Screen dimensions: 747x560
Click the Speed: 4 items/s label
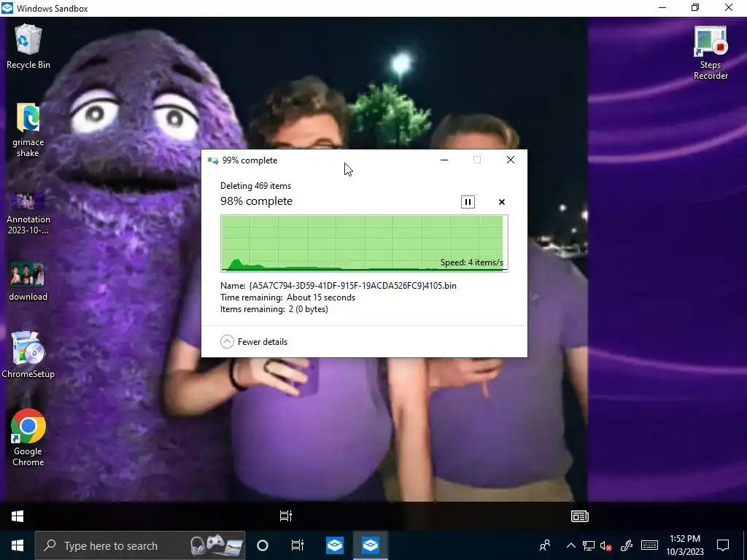(472, 262)
